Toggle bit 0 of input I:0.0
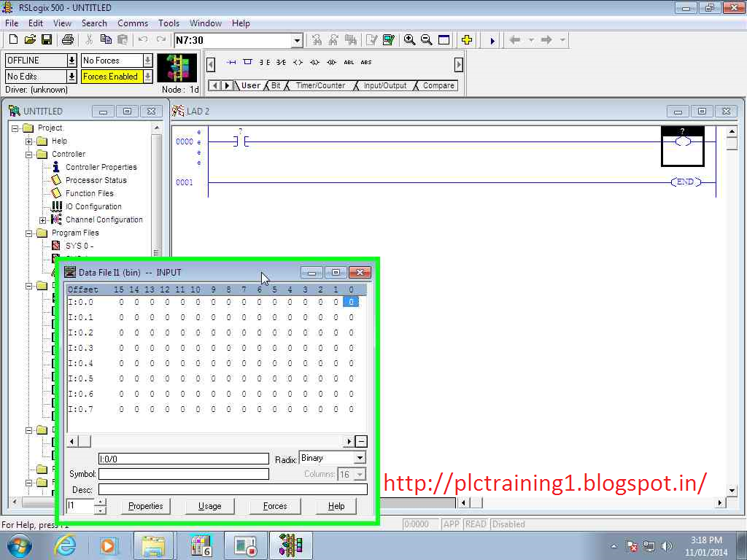This screenshot has width=747, height=560. click(x=351, y=301)
